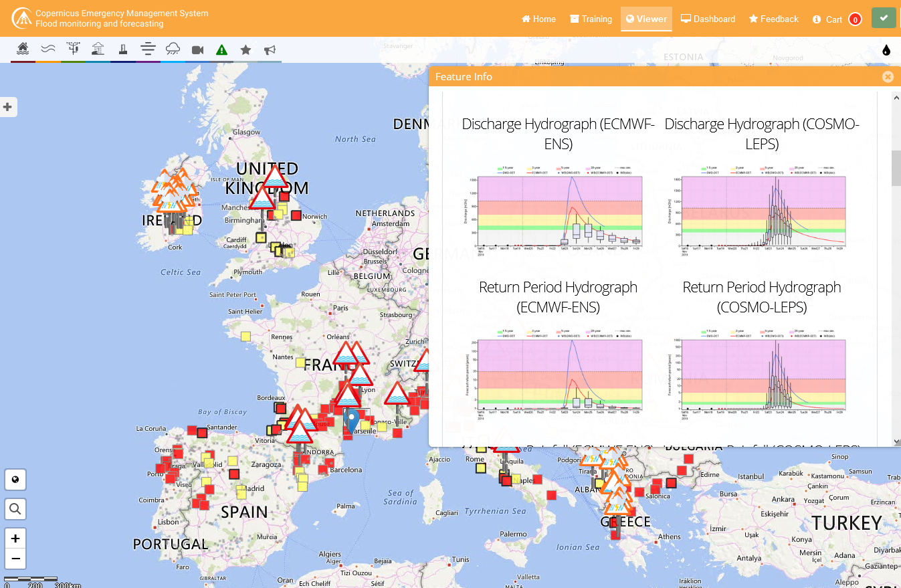Select the water level gauge icon
This screenshot has height=588, width=901.
tap(122, 49)
